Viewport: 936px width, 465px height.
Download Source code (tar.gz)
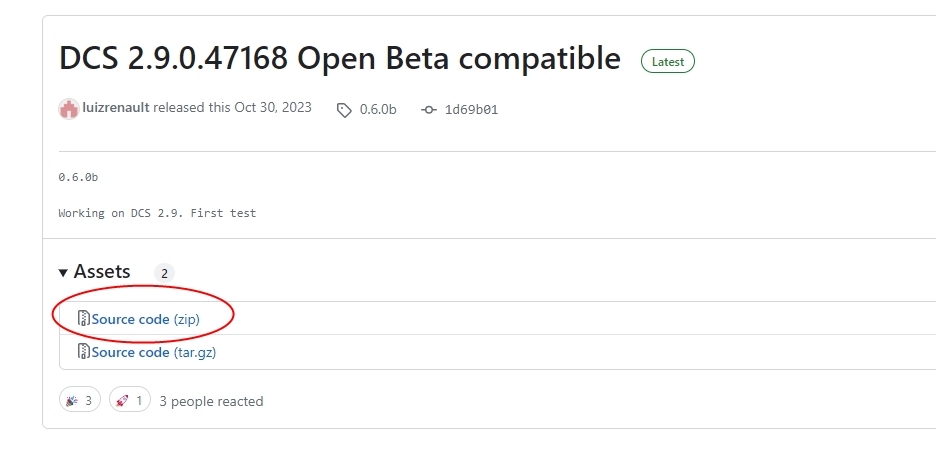154,352
